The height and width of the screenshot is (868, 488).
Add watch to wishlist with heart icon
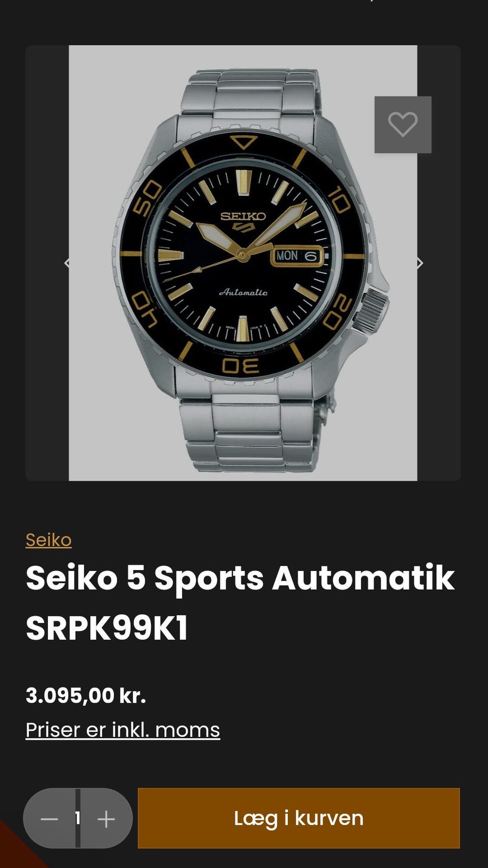[403, 125]
